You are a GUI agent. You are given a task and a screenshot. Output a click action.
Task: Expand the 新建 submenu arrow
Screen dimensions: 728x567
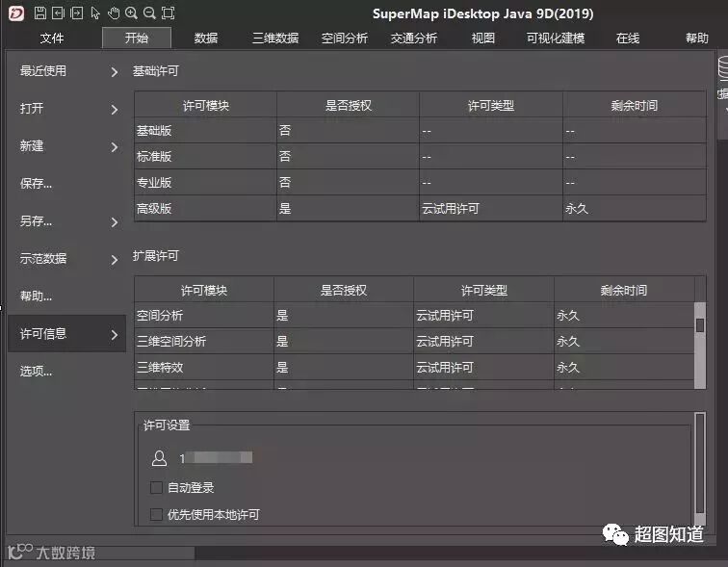(x=115, y=146)
